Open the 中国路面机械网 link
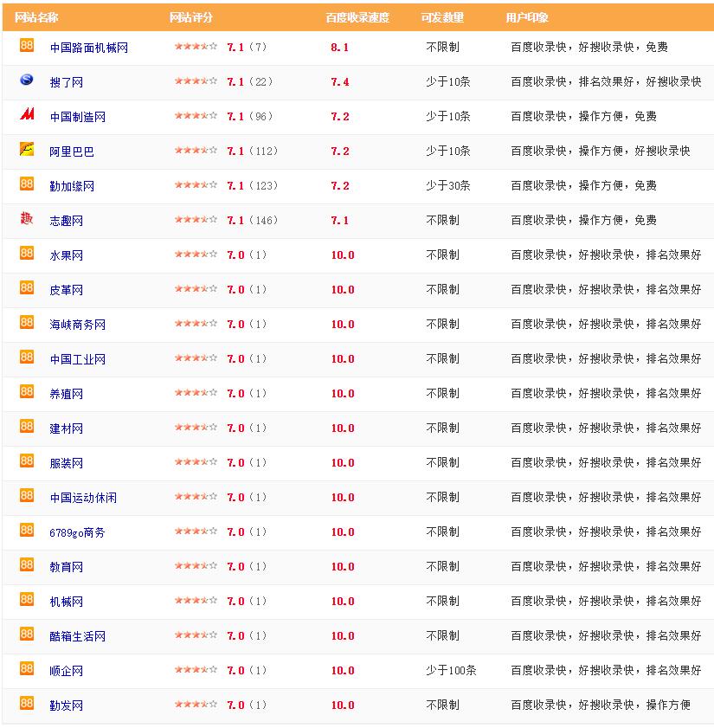 point(88,48)
